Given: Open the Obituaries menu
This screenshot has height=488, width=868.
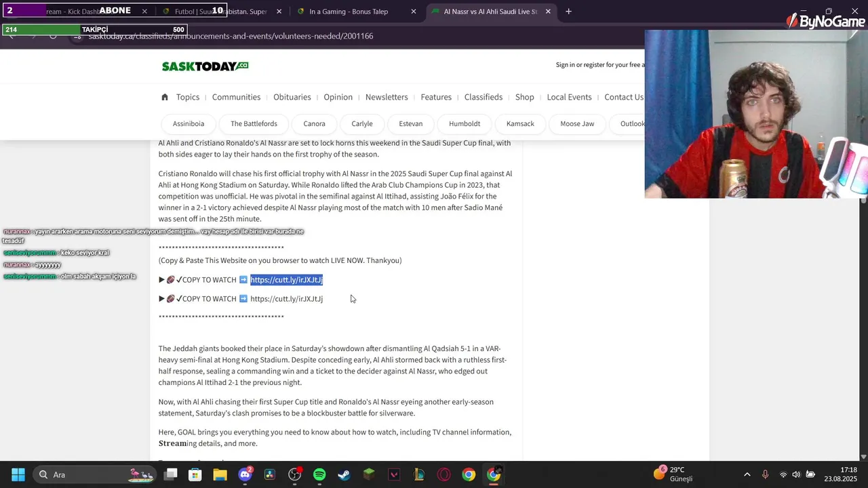Looking at the screenshot, I should coord(292,97).
